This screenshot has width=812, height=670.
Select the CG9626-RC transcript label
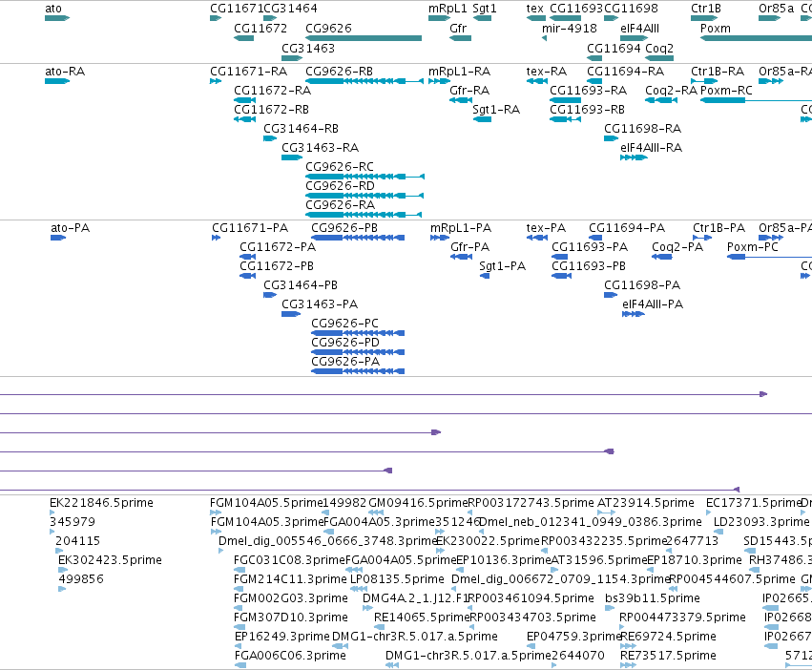pyautogui.click(x=340, y=166)
